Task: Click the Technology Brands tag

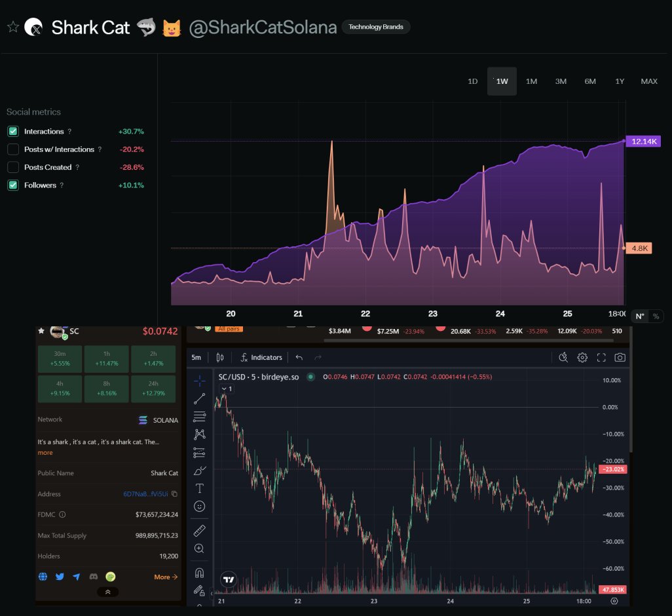Action: pos(376,27)
